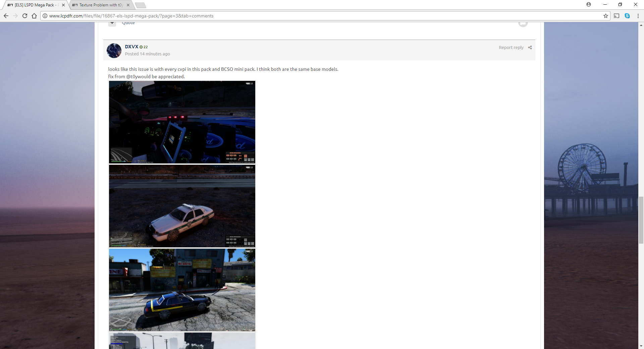Open the browser home page icon
Viewport: 644px width, 349px height.
pyautogui.click(x=34, y=16)
